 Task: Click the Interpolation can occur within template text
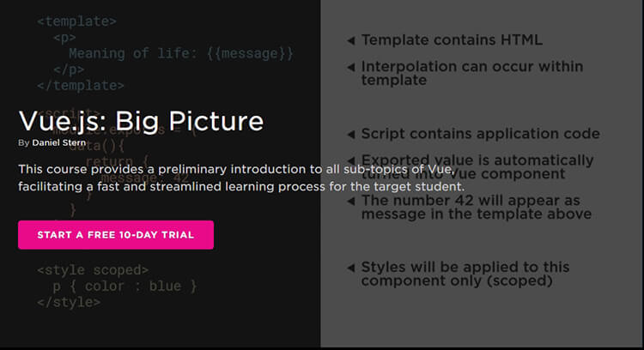point(472,73)
